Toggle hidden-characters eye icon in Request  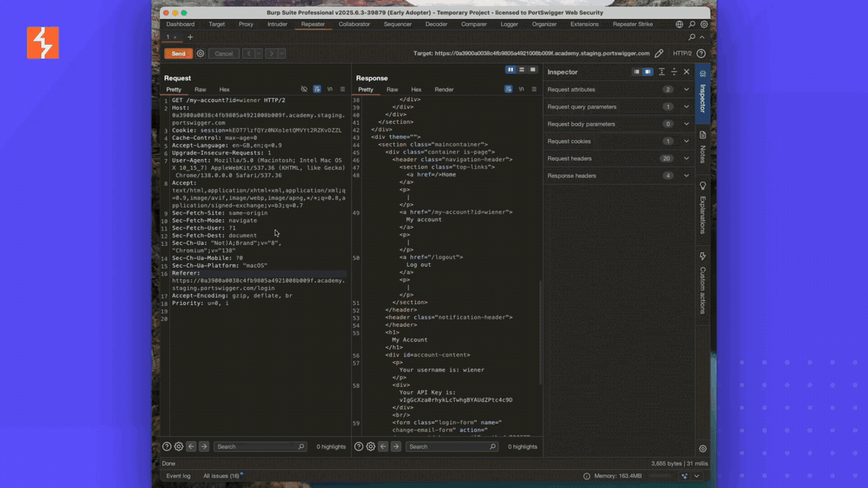pyautogui.click(x=304, y=90)
